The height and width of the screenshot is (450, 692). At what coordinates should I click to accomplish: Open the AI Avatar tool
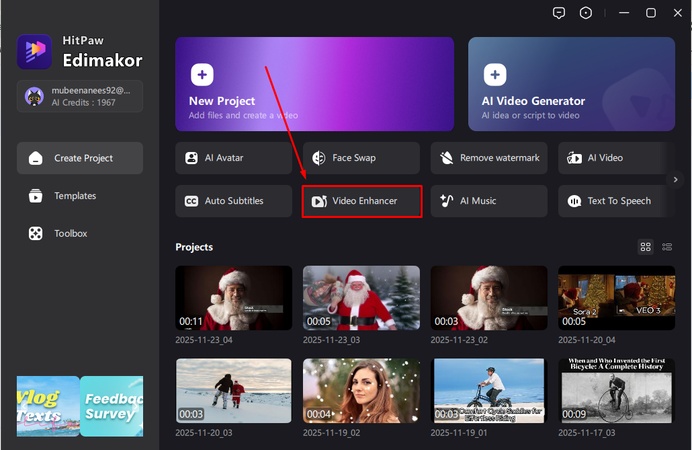tap(234, 158)
